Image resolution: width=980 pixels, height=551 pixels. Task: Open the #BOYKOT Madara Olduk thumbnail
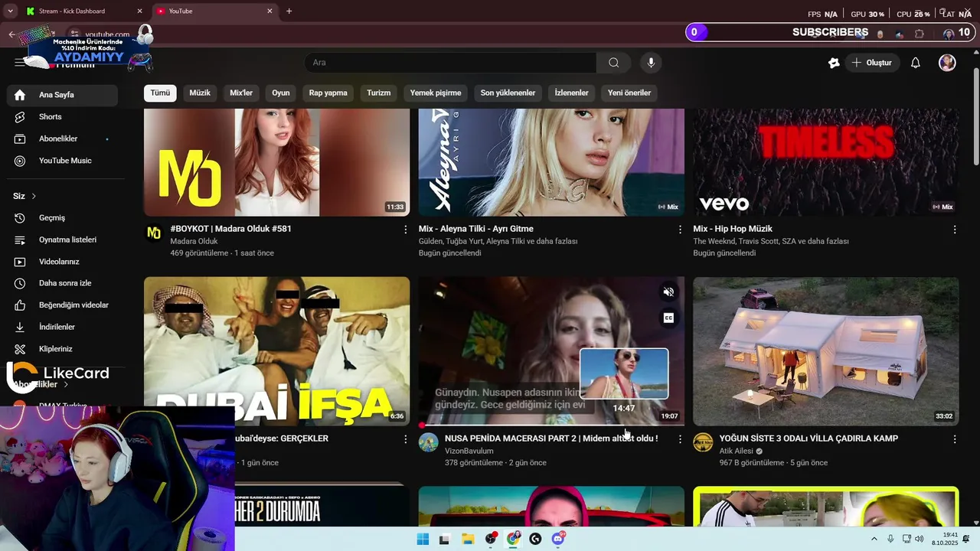pyautogui.click(x=276, y=162)
